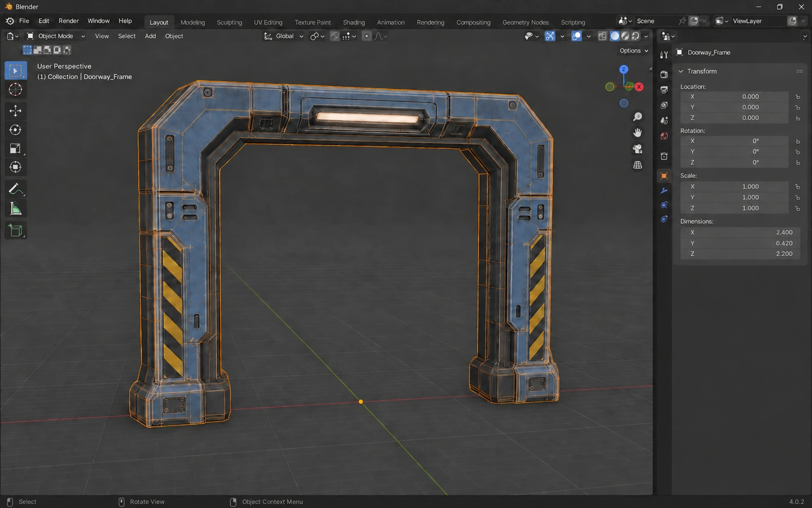Switch to the UV Editing workspace tab

click(x=268, y=23)
